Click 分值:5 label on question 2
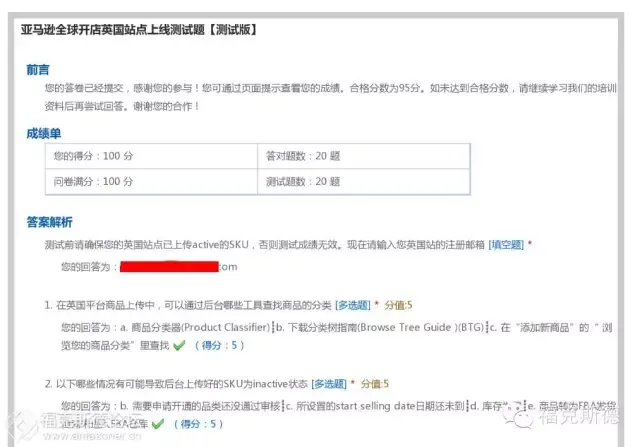 375,384
